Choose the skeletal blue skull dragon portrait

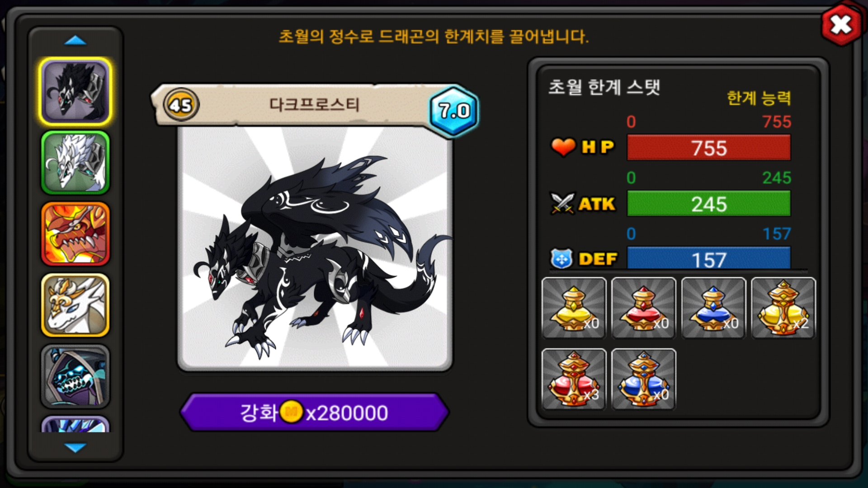click(x=75, y=376)
